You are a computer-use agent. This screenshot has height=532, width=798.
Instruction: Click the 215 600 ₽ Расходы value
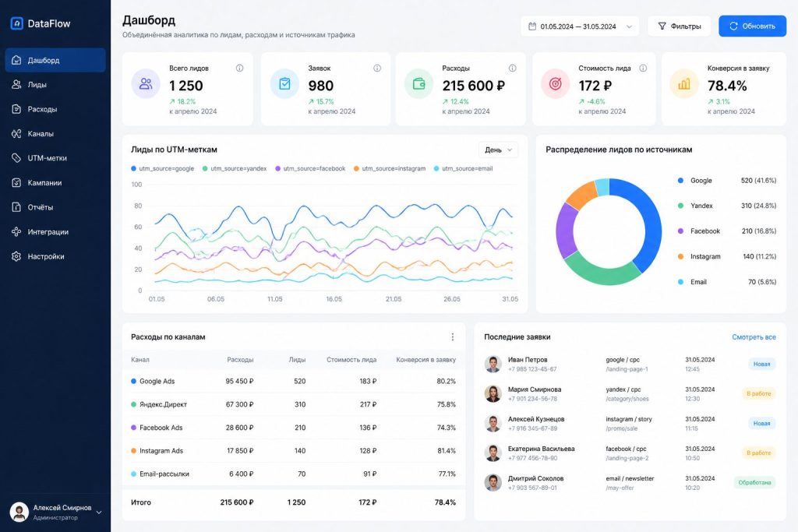473,86
